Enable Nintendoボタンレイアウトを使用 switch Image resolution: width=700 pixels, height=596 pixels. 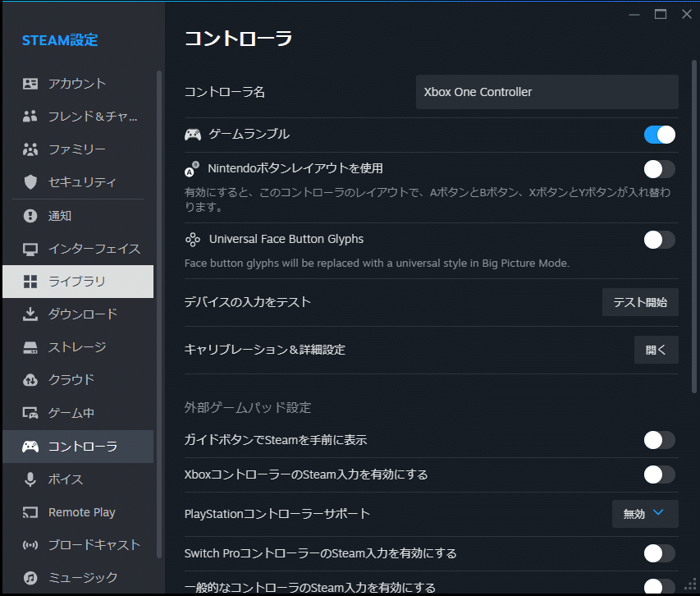(659, 169)
